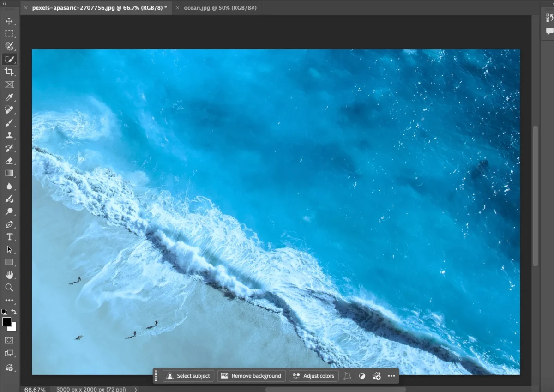Select the Hand tool
554x392 pixels.
pyautogui.click(x=9, y=275)
